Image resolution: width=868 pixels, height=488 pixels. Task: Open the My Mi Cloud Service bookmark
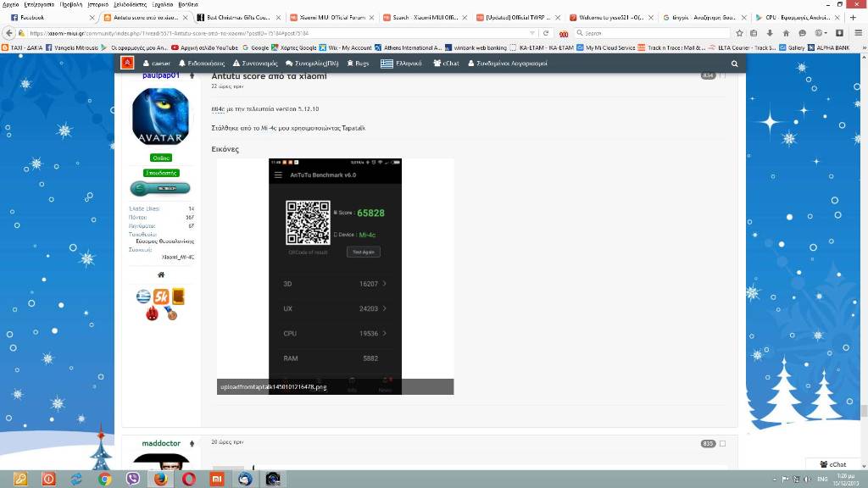click(605, 48)
